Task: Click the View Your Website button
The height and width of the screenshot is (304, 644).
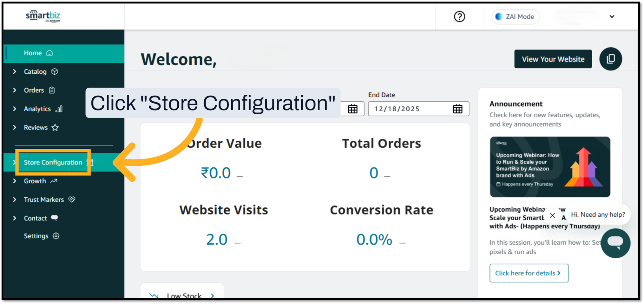Action: point(553,59)
